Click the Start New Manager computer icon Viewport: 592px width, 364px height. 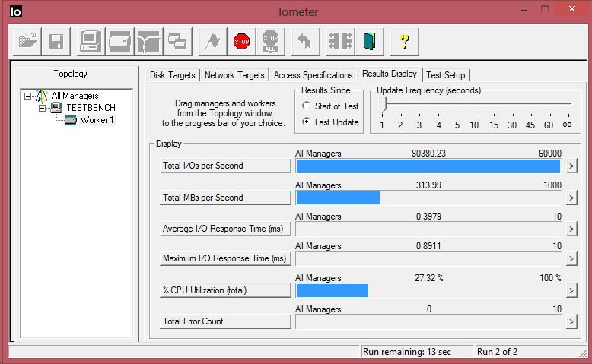tap(91, 42)
